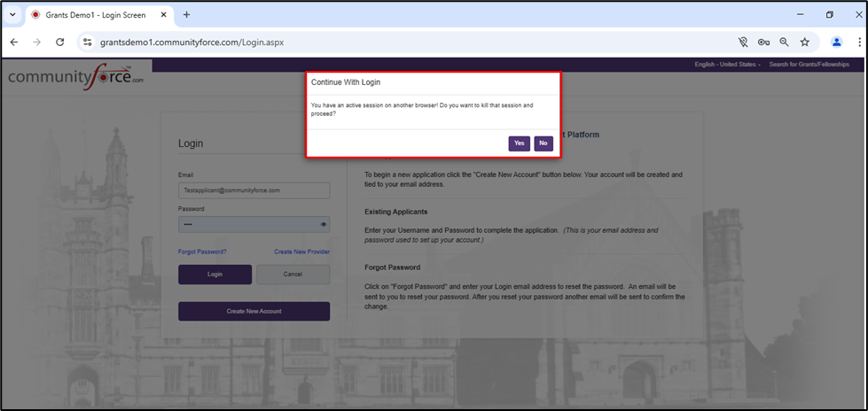Close the Grants Demo1 tab
868x411 pixels.
pyautogui.click(x=163, y=15)
